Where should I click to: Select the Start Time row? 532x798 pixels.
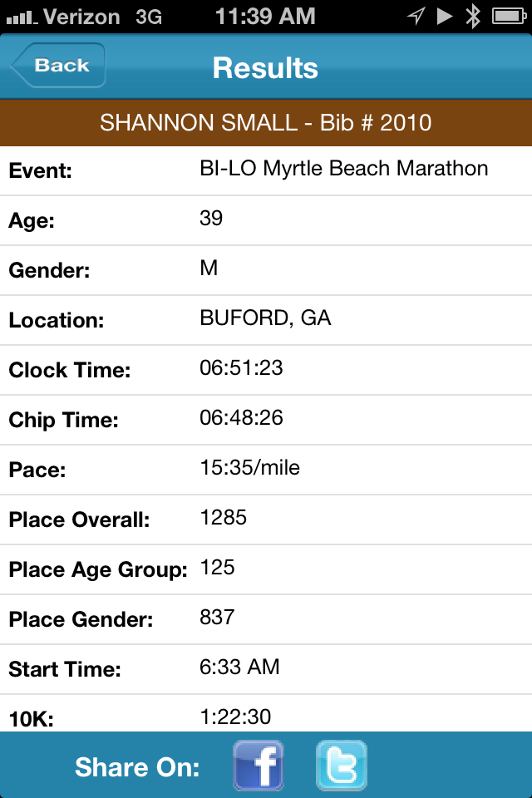point(266,669)
